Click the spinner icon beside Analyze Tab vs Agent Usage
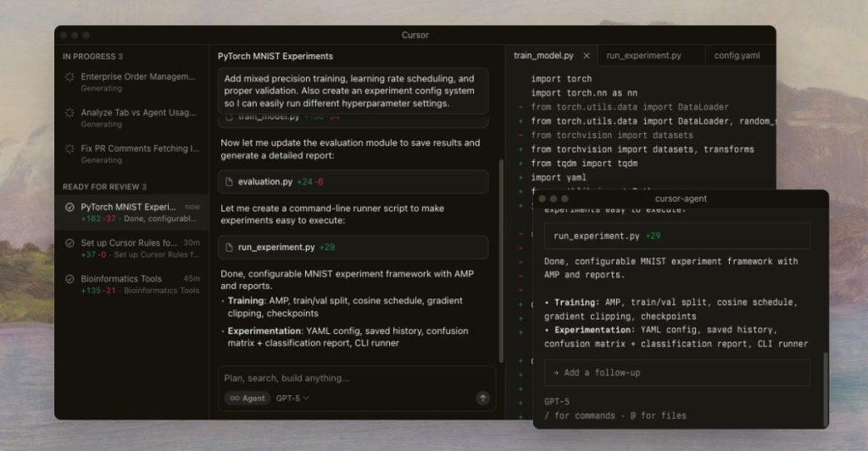Viewport: 868px width, 451px height. 70,113
